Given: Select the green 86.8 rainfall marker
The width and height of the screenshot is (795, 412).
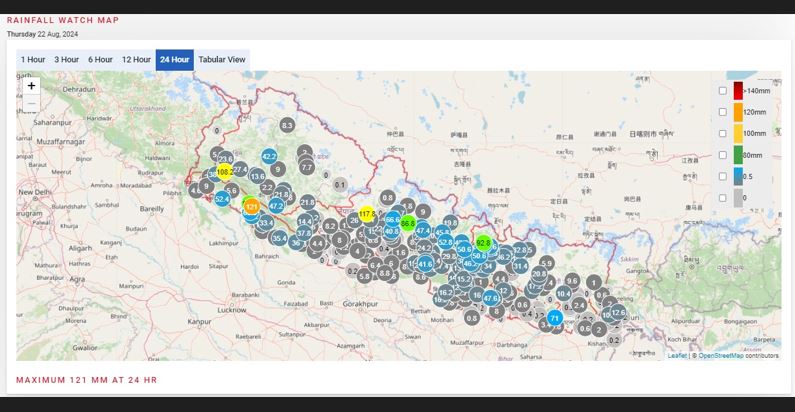Looking at the screenshot, I should tap(408, 223).
